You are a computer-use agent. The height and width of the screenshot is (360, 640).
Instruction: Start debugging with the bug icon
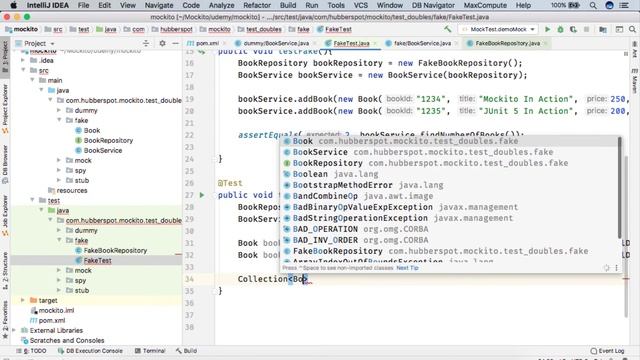point(560,29)
